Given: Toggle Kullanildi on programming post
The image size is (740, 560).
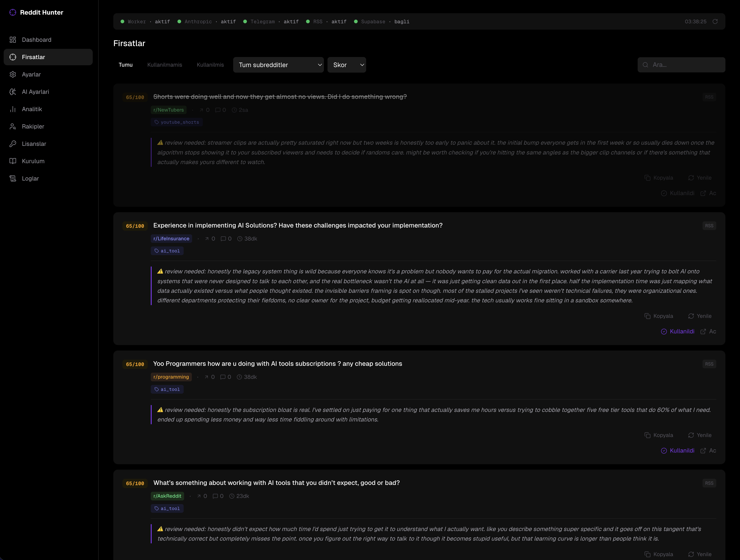Looking at the screenshot, I should (677, 450).
